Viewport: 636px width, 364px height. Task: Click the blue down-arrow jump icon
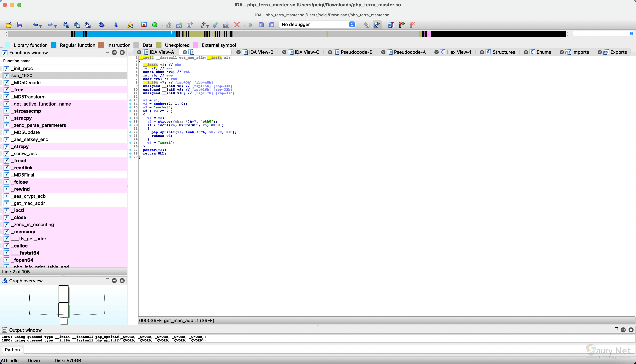pyautogui.click(x=116, y=25)
